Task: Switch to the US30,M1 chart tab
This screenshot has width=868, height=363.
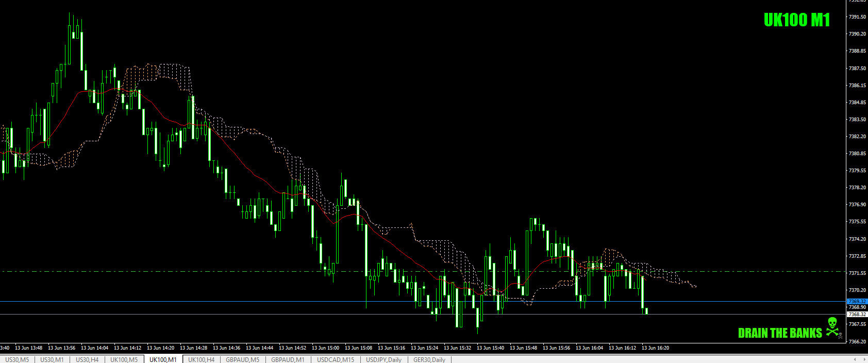Action: coord(52,359)
